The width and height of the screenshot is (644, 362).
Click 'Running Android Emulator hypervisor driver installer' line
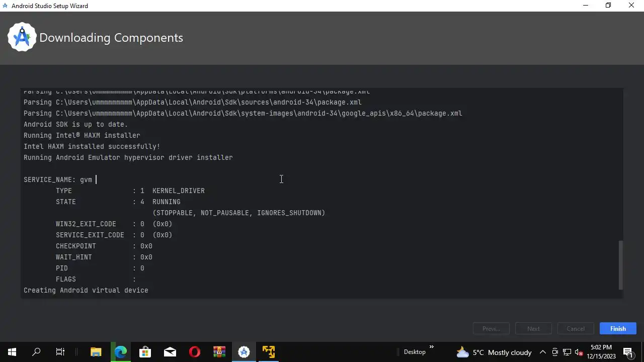128,157
